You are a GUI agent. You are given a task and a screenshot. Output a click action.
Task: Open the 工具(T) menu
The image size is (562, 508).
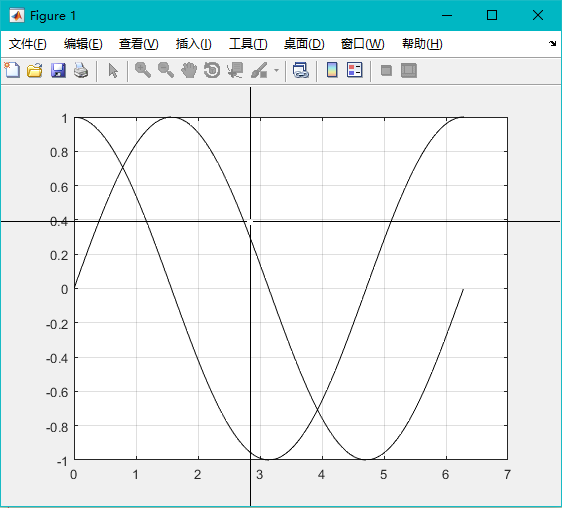click(248, 44)
